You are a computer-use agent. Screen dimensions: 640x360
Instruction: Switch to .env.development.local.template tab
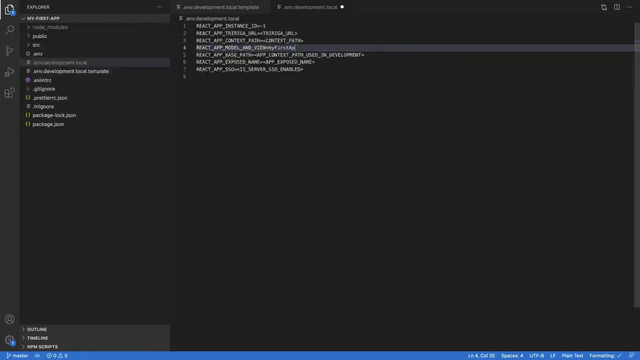pyautogui.click(x=221, y=7)
